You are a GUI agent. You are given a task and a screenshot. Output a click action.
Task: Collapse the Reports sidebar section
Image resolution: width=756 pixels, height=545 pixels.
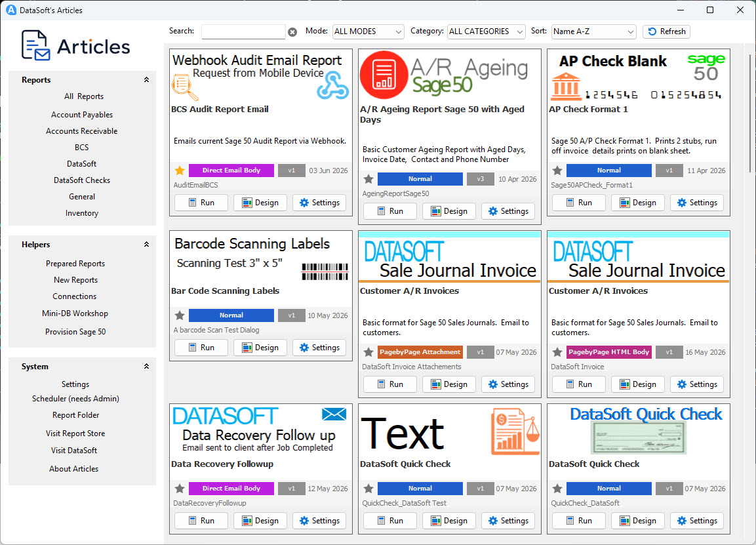tap(146, 79)
